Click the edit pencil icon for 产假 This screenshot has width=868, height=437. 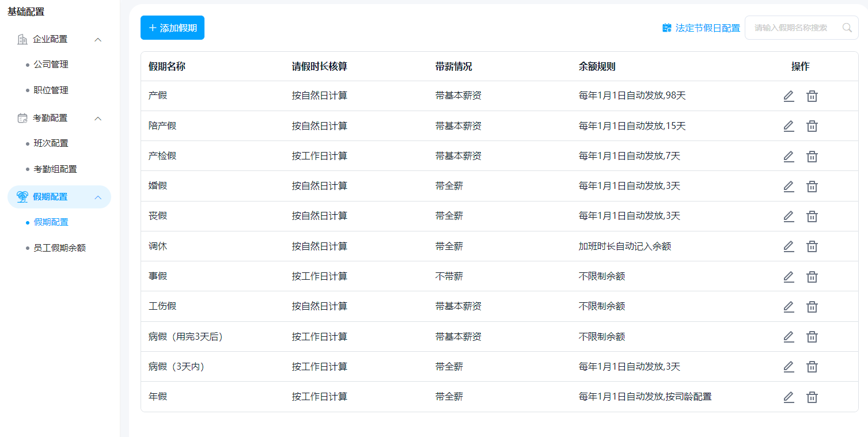point(789,96)
